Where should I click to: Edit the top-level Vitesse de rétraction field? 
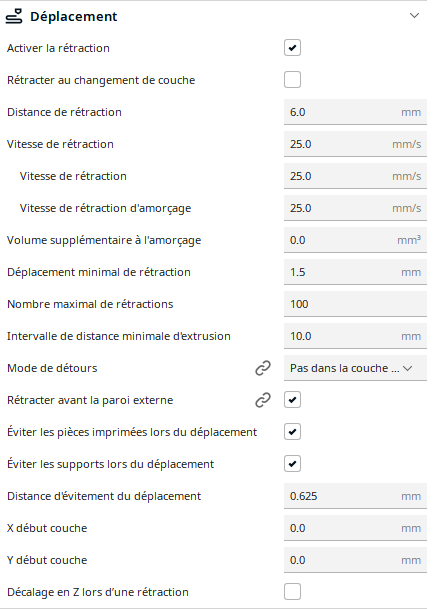pos(355,144)
